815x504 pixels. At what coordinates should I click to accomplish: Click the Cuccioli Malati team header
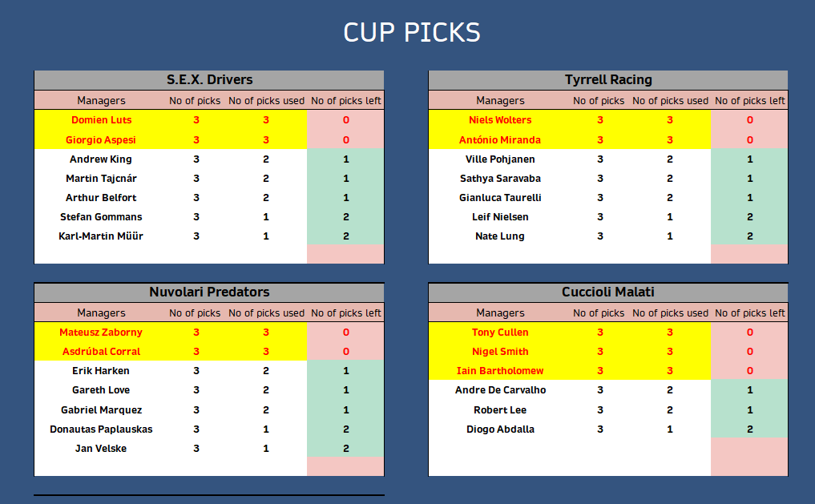point(608,292)
